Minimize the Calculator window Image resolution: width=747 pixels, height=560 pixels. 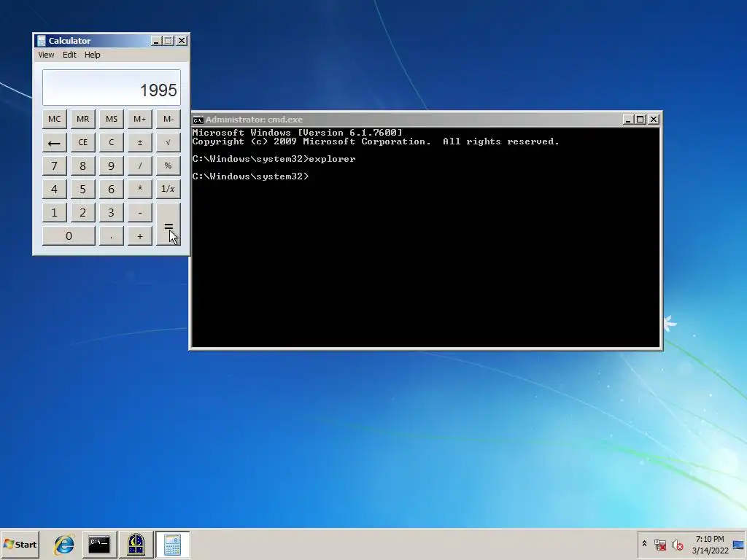[x=156, y=41]
